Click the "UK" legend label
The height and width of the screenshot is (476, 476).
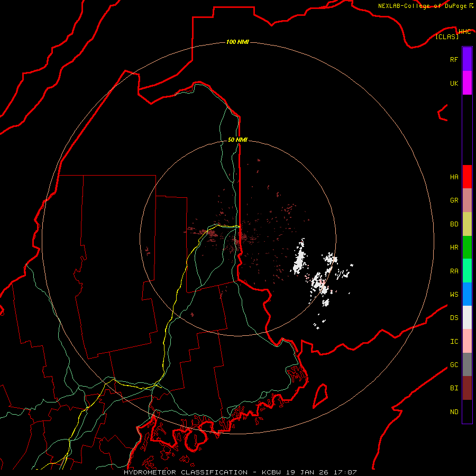(x=454, y=83)
